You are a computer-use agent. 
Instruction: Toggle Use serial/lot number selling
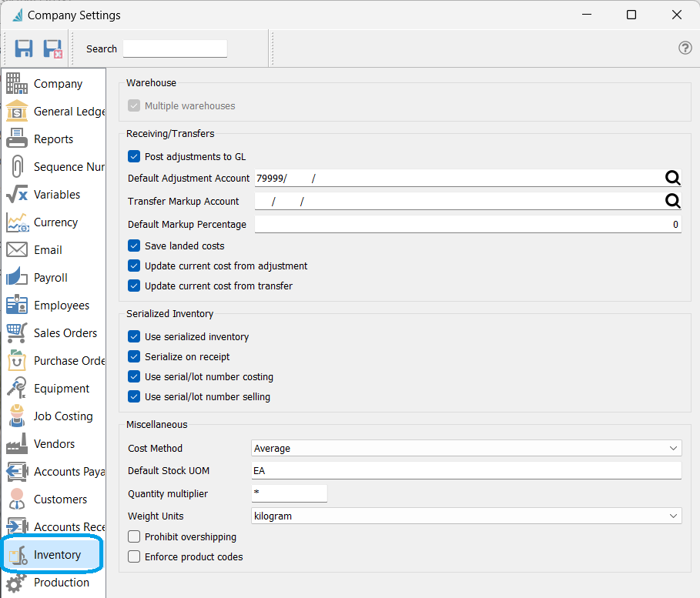tap(134, 396)
